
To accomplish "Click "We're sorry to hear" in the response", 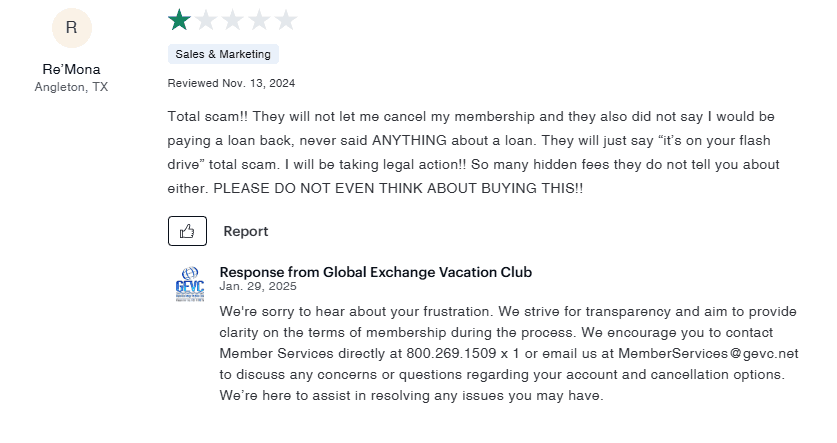I will click(280, 311).
